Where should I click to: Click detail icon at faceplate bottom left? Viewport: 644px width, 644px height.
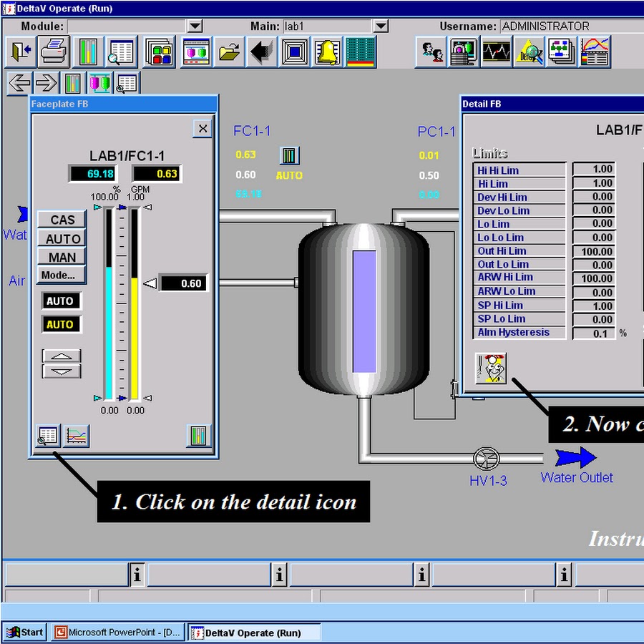pos(48,436)
